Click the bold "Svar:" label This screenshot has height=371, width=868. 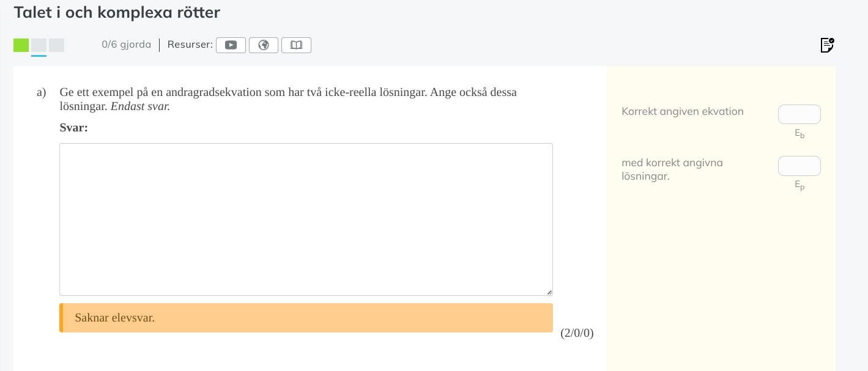pos(73,128)
